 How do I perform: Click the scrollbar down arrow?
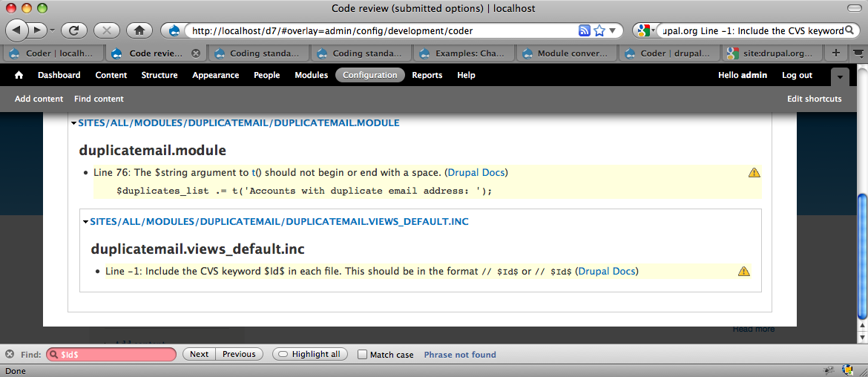[x=863, y=337]
